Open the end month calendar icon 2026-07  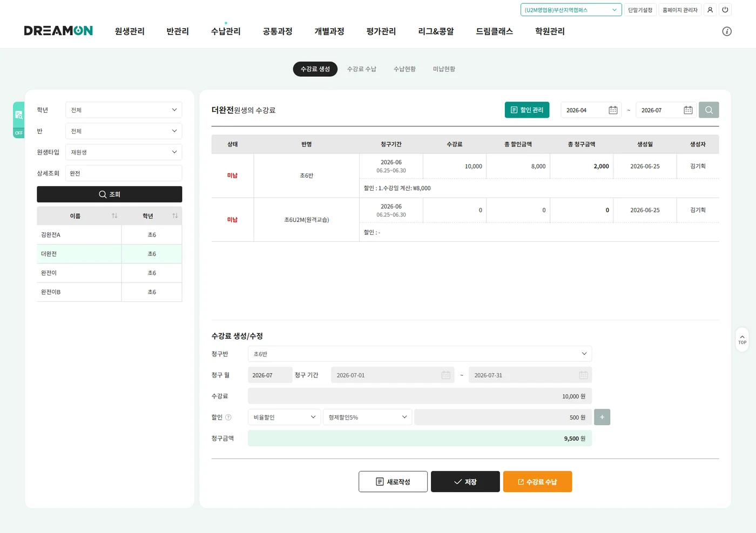pos(688,110)
